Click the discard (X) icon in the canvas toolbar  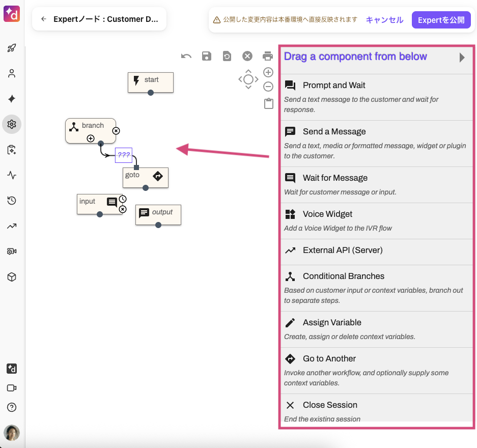pyautogui.click(x=247, y=56)
